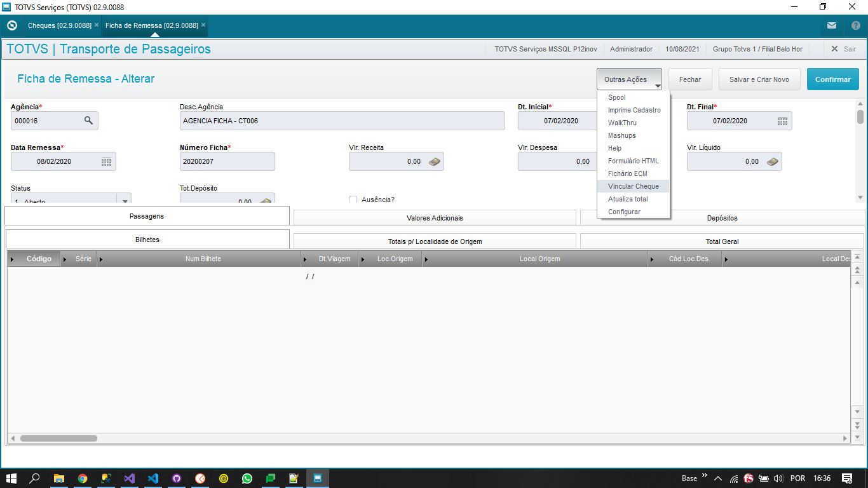Open the Status dropdown arrow

coord(125,200)
